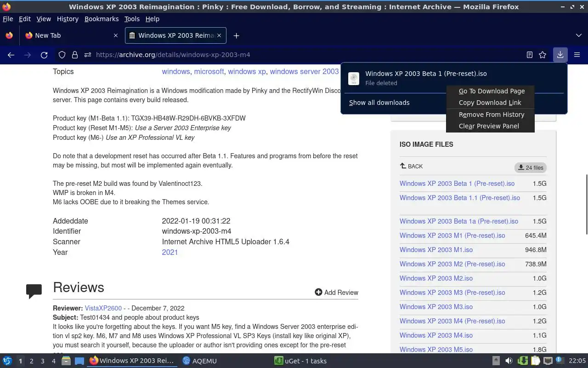The width and height of the screenshot is (588, 368).
Task: Toggle Reader View icon
Action: tap(530, 55)
